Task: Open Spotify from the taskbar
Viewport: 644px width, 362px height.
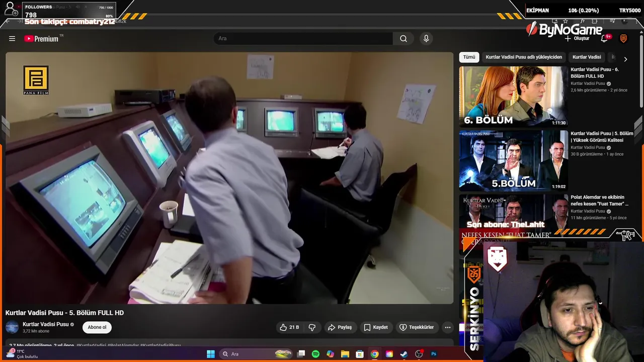Action: [315, 354]
